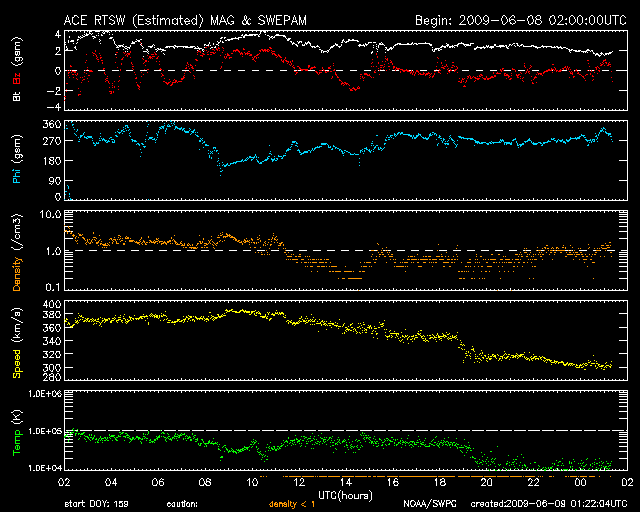Image resolution: width=640 pixels, height=512 pixels.
Task: Click the cyan 'Phi (gsm)' axis label
Action: click(17, 160)
